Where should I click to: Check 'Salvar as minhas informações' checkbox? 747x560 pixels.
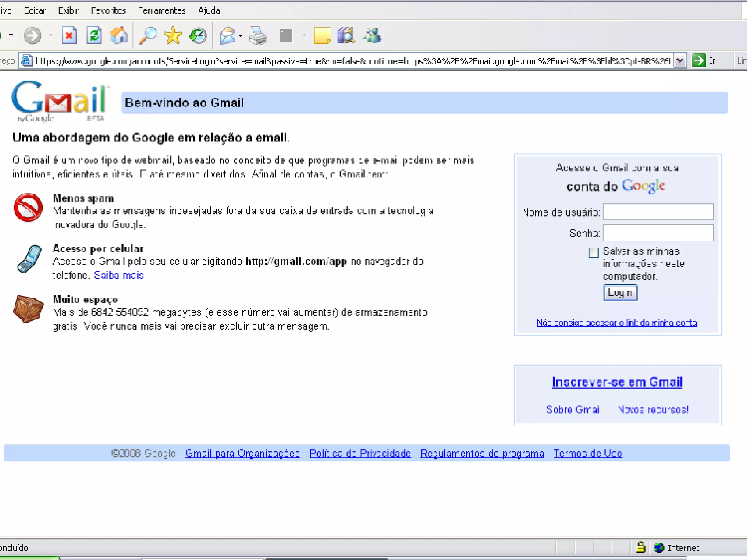(x=593, y=252)
